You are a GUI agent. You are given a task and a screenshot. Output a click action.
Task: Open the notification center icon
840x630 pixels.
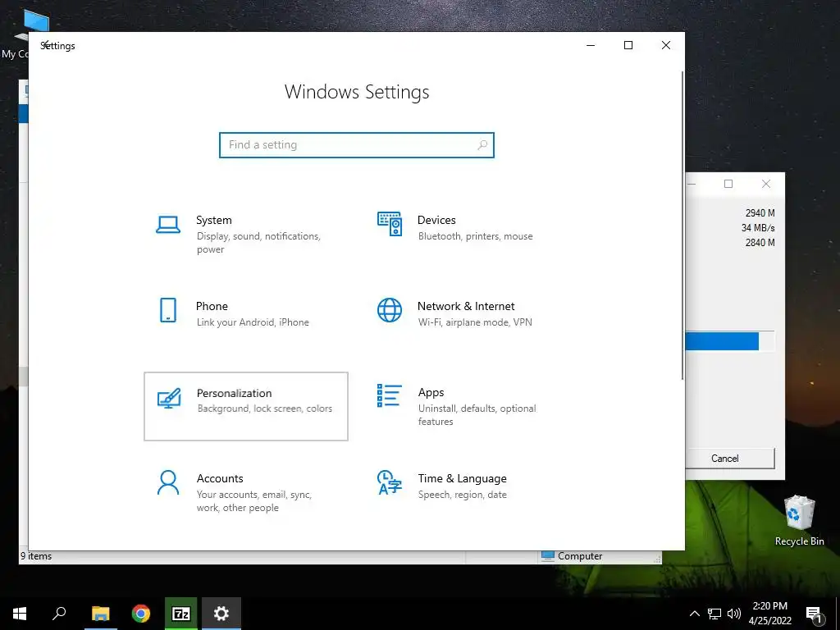pos(814,614)
